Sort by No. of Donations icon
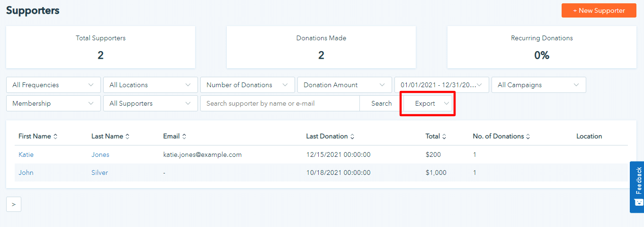 pos(528,136)
